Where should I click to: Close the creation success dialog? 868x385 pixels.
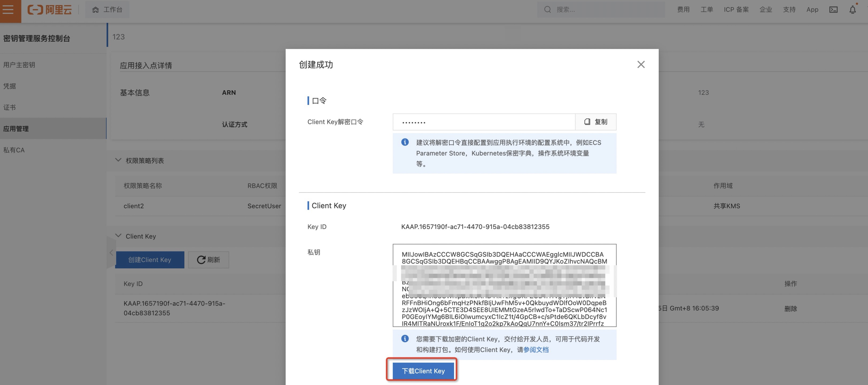click(641, 64)
